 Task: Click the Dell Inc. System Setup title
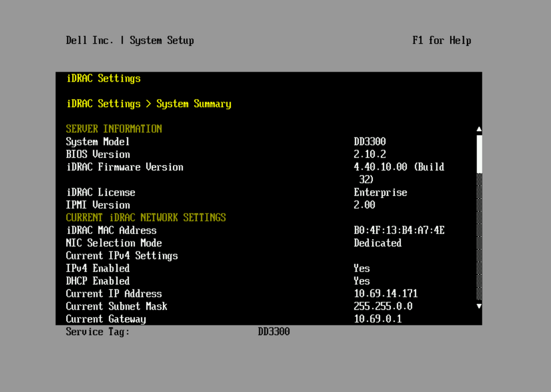click(130, 40)
